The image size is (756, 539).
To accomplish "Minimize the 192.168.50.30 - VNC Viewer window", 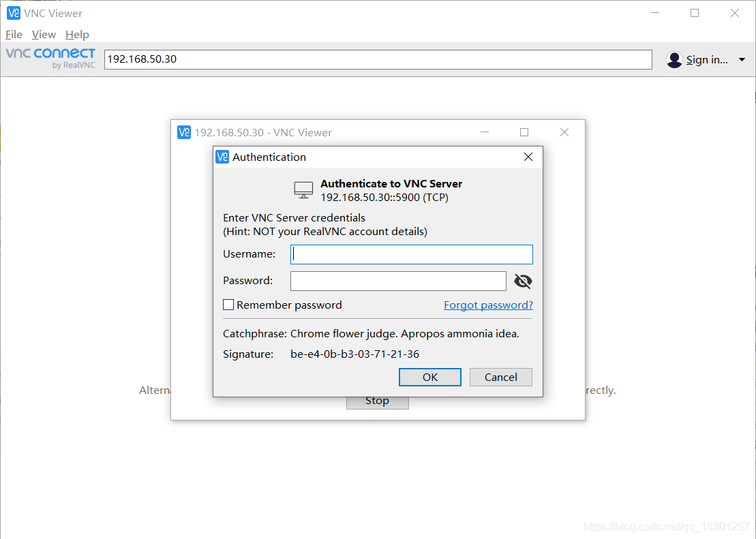I will [x=485, y=132].
